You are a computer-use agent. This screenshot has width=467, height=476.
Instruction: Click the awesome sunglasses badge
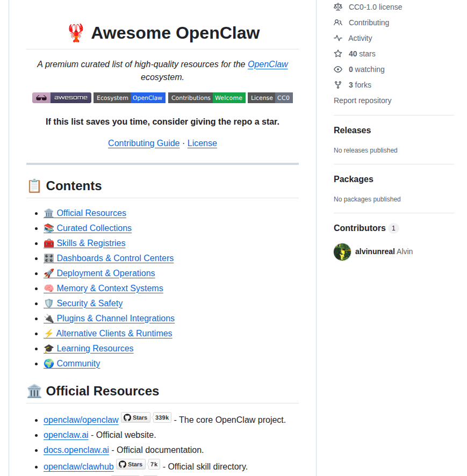coord(62,98)
